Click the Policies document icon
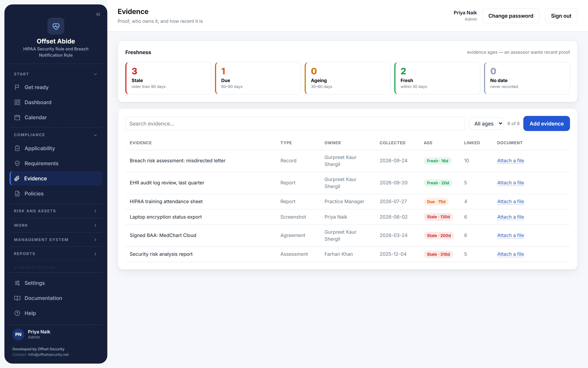 pyautogui.click(x=17, y=194)
